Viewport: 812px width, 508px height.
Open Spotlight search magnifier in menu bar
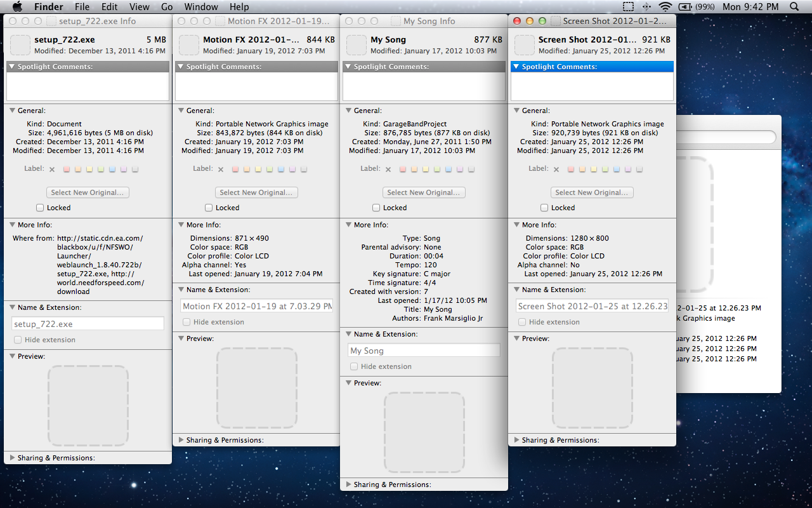795,7
